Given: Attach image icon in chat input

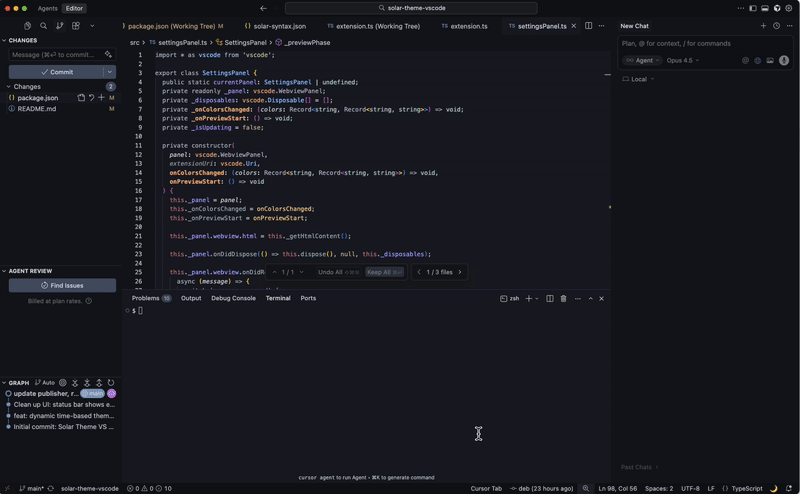Looking at the screenshot, I should (x=770, y=60).
